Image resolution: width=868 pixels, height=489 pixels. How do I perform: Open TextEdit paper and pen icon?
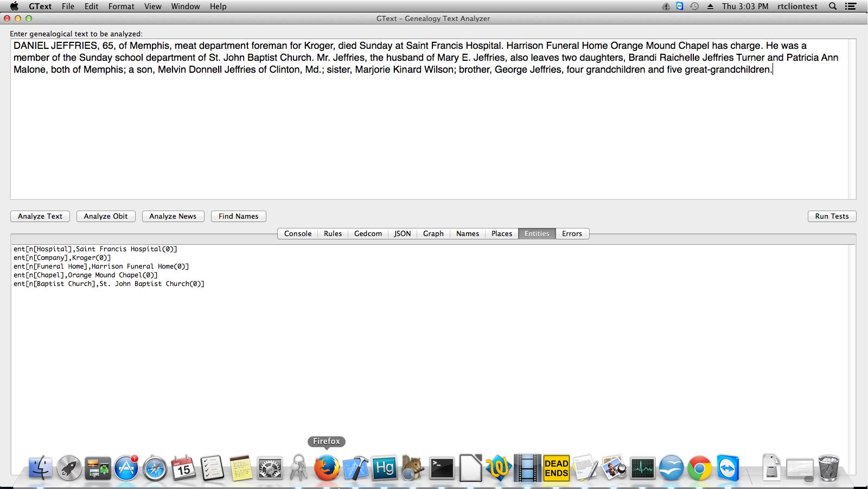tap(585, 468)
